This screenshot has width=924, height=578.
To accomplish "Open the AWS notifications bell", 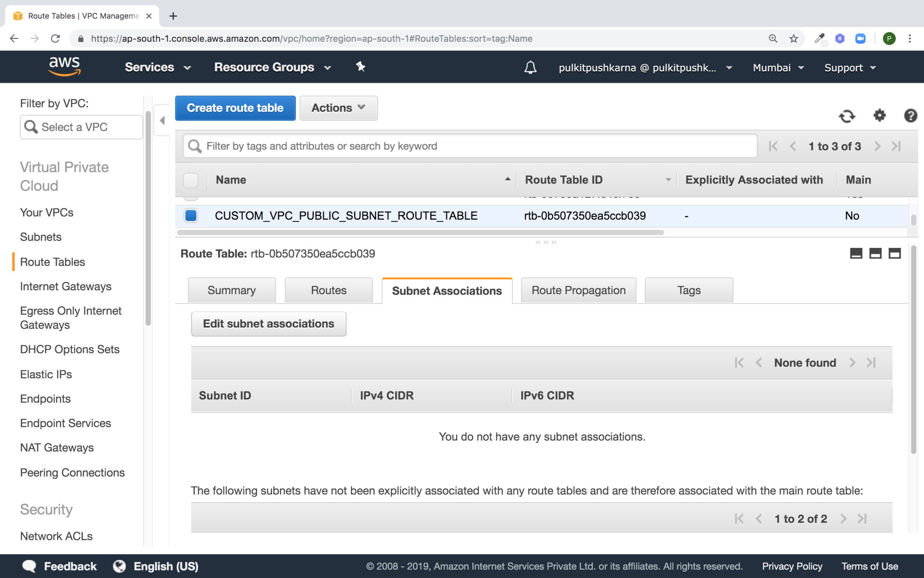I will (x=530, y=68).
